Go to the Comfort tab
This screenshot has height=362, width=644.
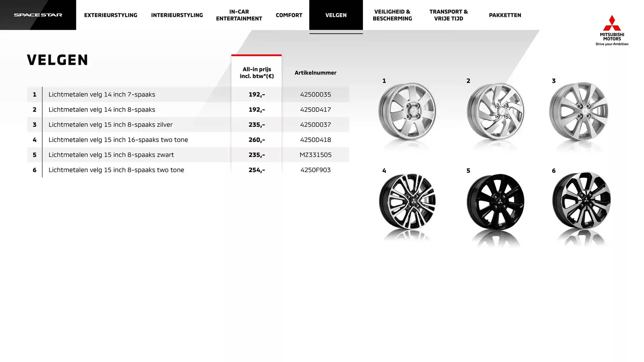tap(289, 15)
